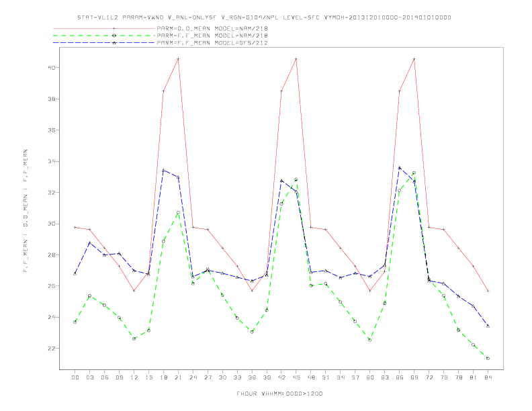This screenshot has width=532, height=411.
Task: Click red line peak marker at hour 69
Action: pyautogui.click(x=414, y=59)
